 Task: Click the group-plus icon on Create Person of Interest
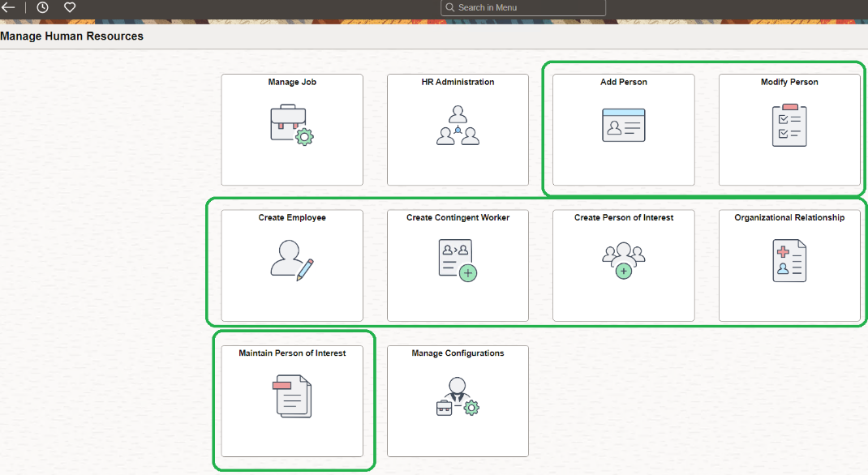pos(623,259)
